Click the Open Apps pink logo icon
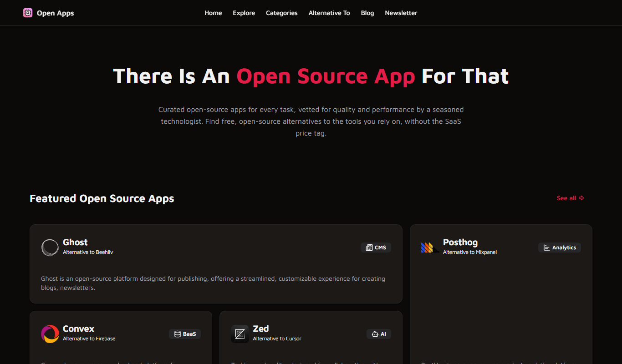 pyautogui.click(x=28, y=13)
